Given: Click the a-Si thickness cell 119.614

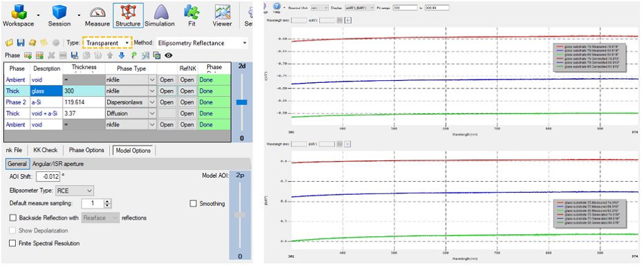Looking at the screenshot, I should 84,102.
